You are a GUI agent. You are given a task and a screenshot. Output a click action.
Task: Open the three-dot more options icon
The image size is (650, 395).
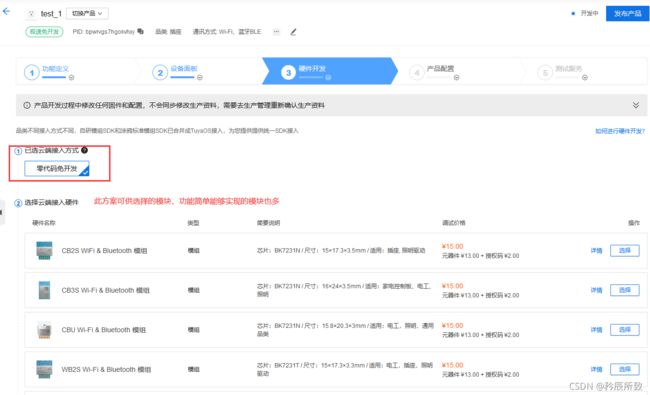[276, 32]
